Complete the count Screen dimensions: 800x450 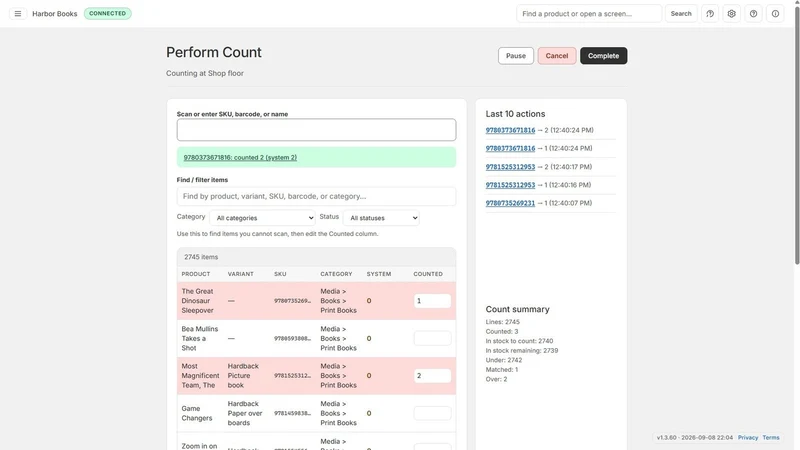pos(604,56)
